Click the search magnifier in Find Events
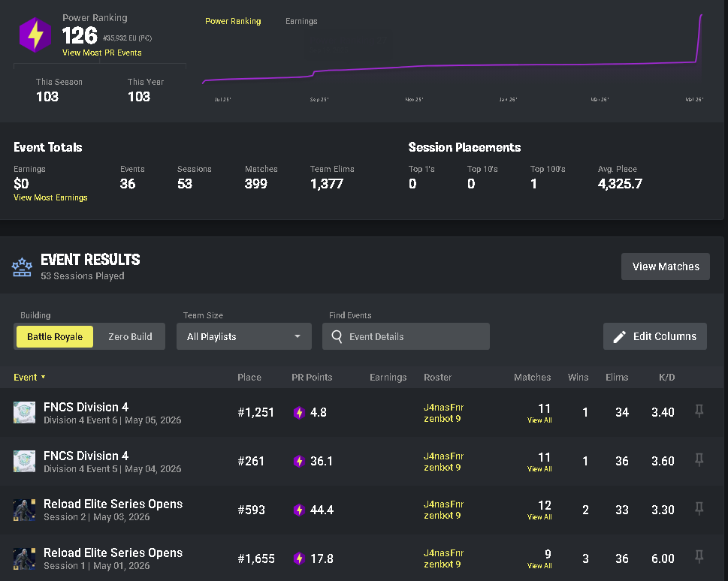 pos(337,336)
